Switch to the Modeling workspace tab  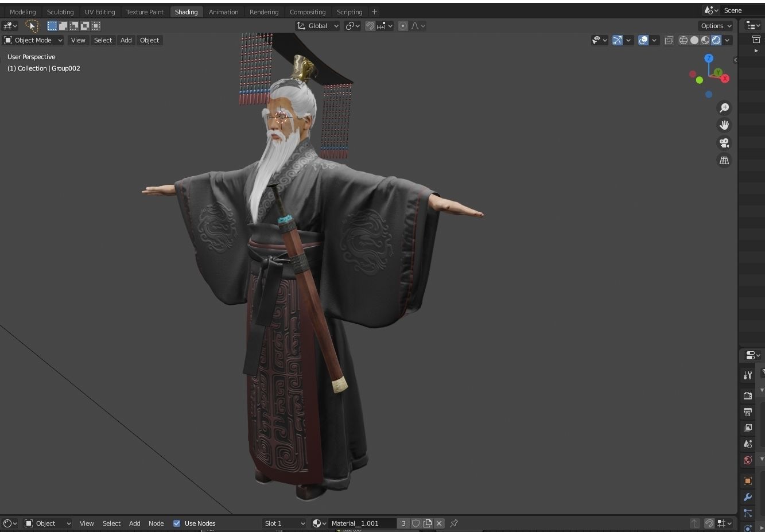pyautogui.click(x=23, y=12)
